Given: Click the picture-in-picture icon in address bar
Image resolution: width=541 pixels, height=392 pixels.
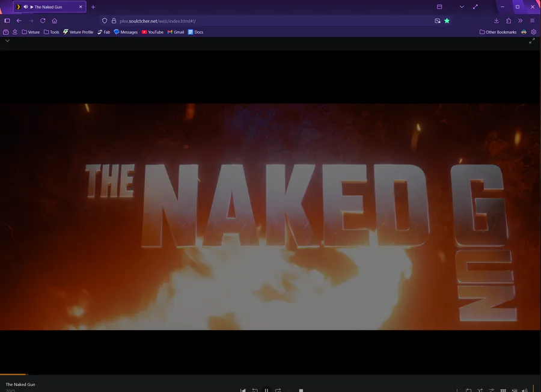Looking at the screenshot, I should [x=438, y=20].
